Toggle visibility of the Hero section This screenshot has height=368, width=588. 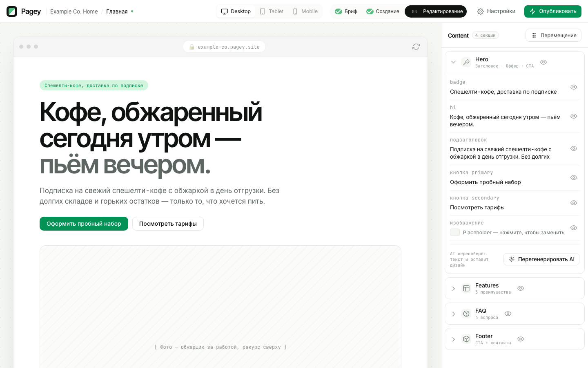[x=543, y=62]
